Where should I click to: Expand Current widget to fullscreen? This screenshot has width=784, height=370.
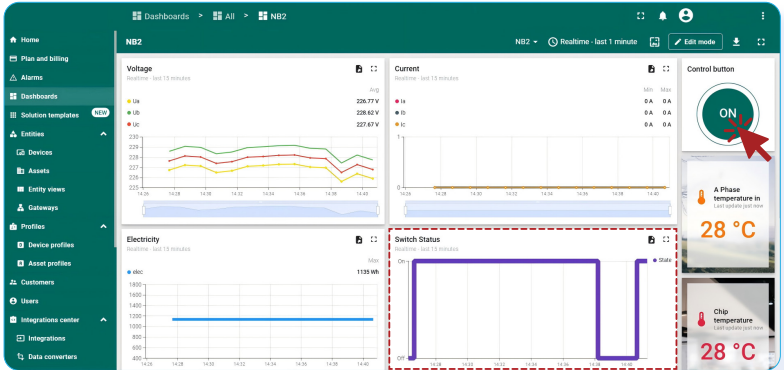point(666,69)
